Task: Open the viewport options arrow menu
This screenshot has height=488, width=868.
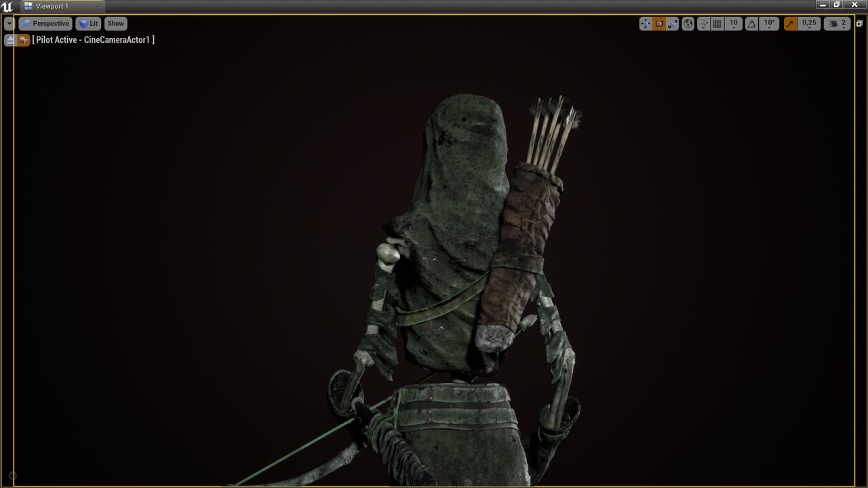Action: tap(9, 24)
